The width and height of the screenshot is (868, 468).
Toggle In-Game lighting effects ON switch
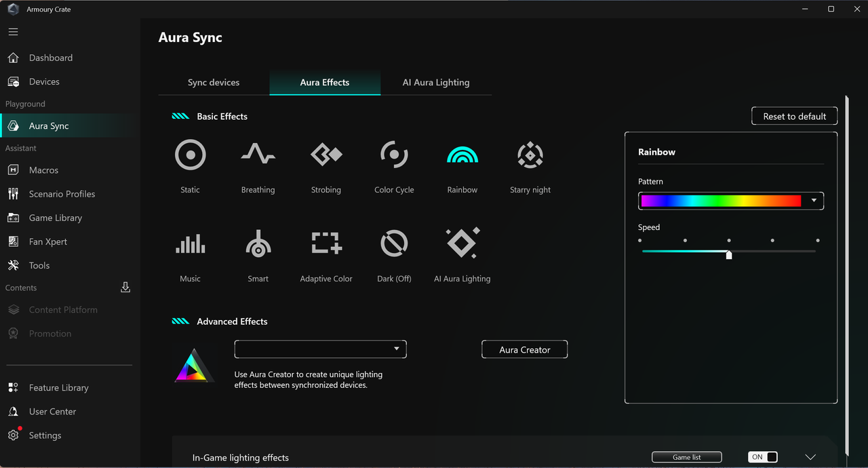tap(763, 457)
